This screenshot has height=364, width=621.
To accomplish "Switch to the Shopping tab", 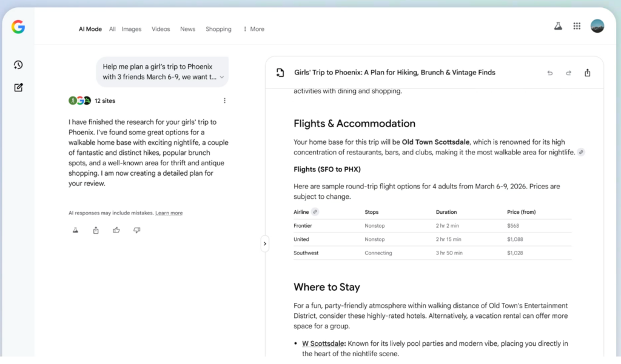I will (x=218, y=29).
